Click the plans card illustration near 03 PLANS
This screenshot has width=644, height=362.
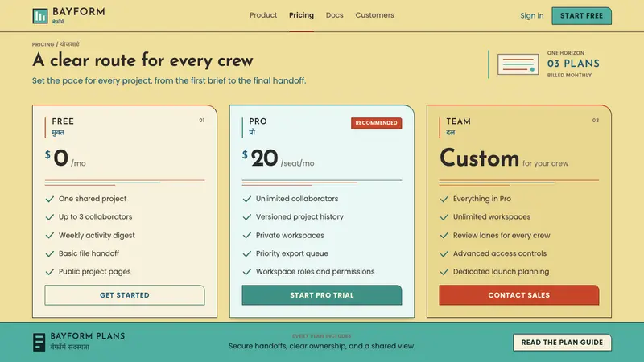tap(518, 64)
